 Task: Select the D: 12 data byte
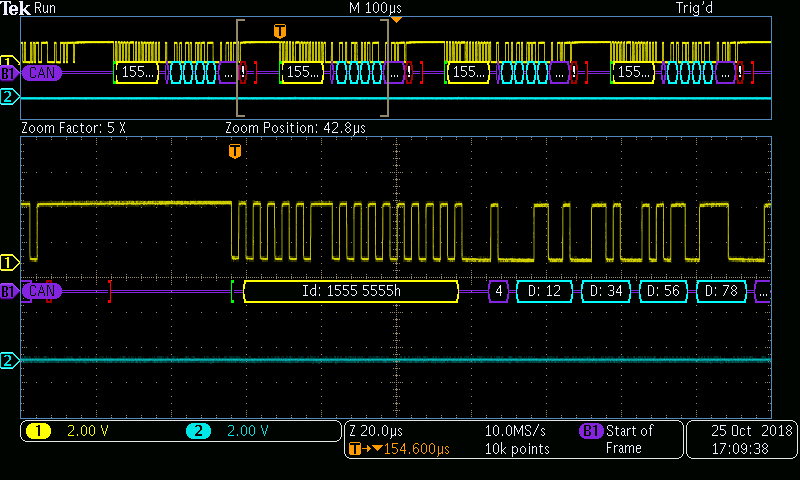tap(544, 291)
